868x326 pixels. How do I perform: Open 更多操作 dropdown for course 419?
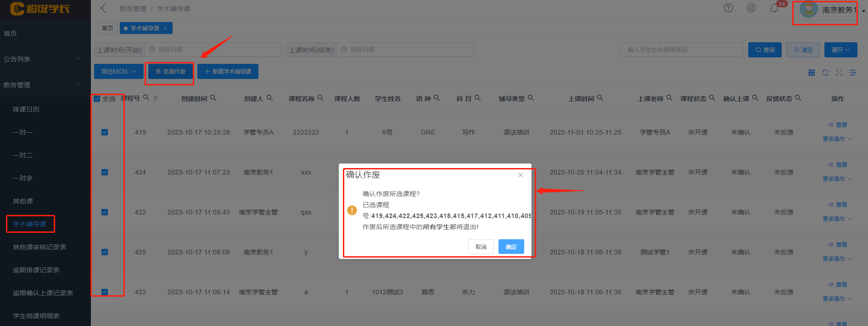[x=837, y=139]
